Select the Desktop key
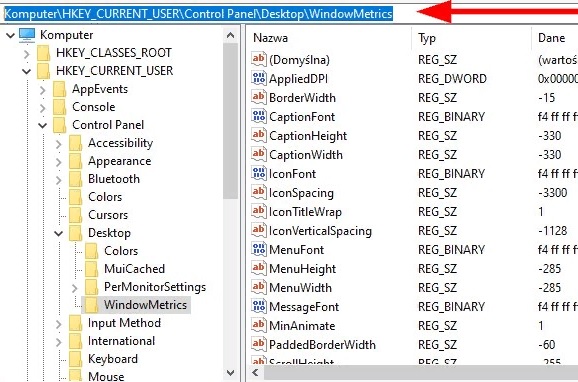This screenshot has width=578, height=382. pos(109,233)
